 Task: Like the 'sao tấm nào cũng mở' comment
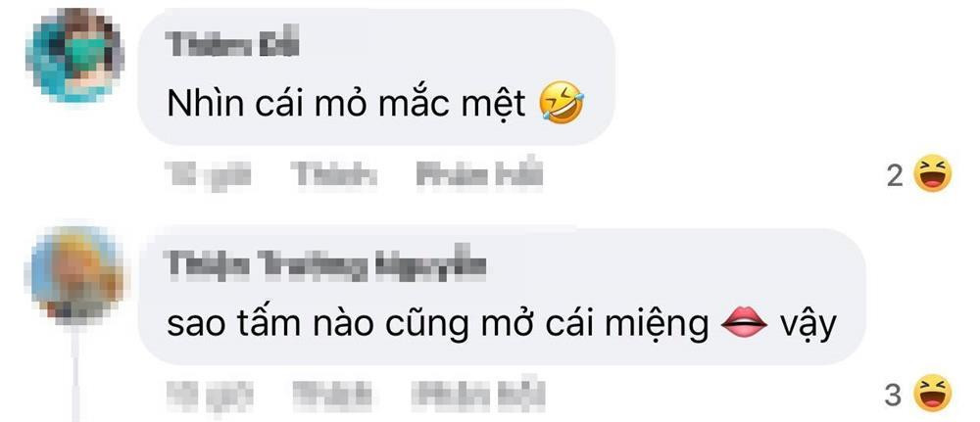click(333, 395)
